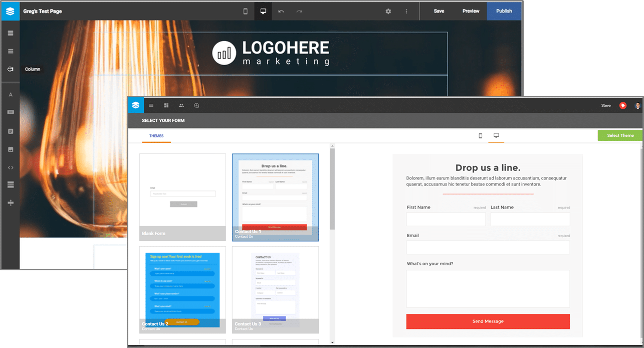The image size is (644, 348).
Task: Switch editor to desktop view
Action: click(263, 11)
